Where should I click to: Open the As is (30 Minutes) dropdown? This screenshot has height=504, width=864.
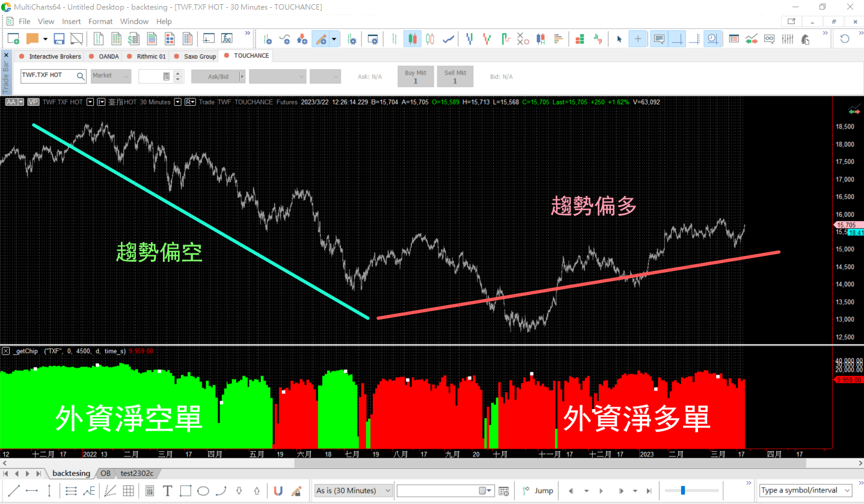[354, 490]
